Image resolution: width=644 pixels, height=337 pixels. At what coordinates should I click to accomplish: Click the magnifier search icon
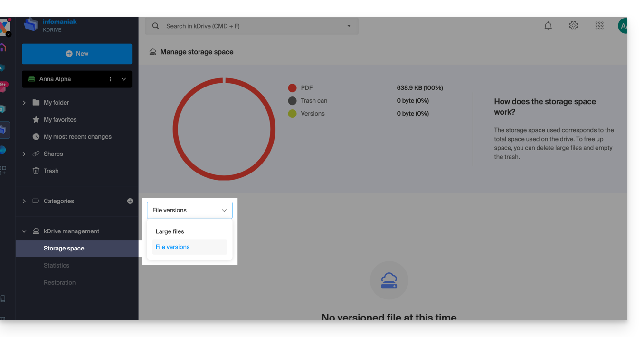click(x=155, y=26)
